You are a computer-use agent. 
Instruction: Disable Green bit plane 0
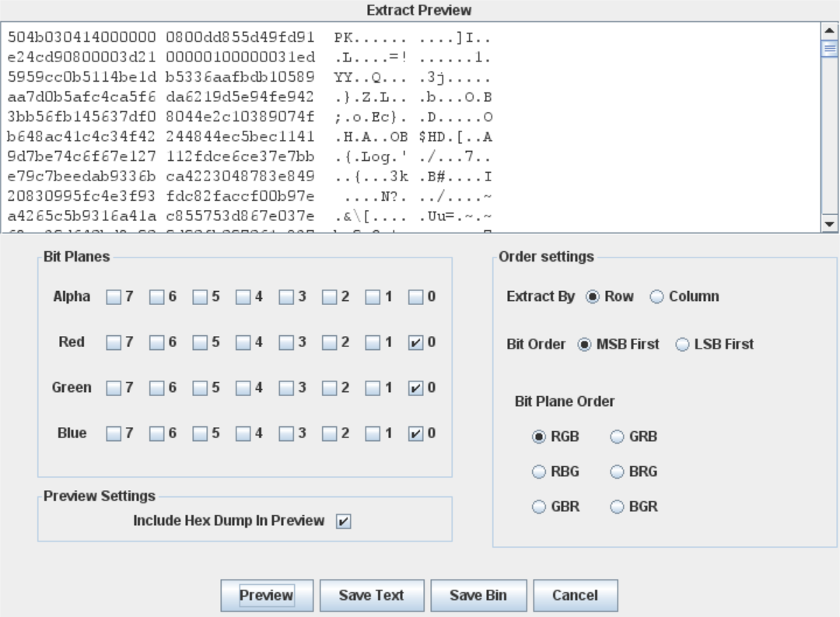415,388
